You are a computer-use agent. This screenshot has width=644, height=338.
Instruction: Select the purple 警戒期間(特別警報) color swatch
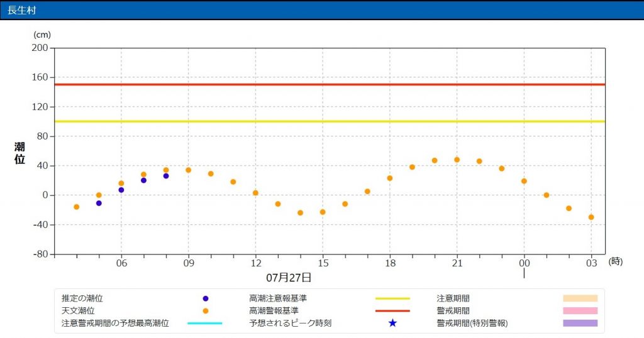[580, 323]
